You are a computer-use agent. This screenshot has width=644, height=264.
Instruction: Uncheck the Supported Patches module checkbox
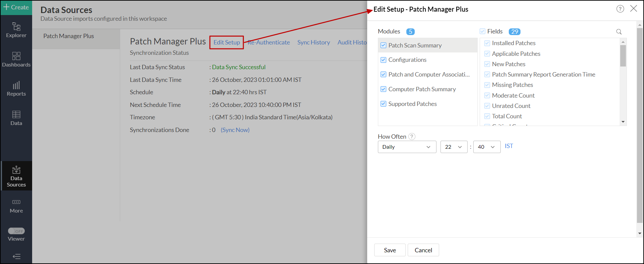click(383, 104)
